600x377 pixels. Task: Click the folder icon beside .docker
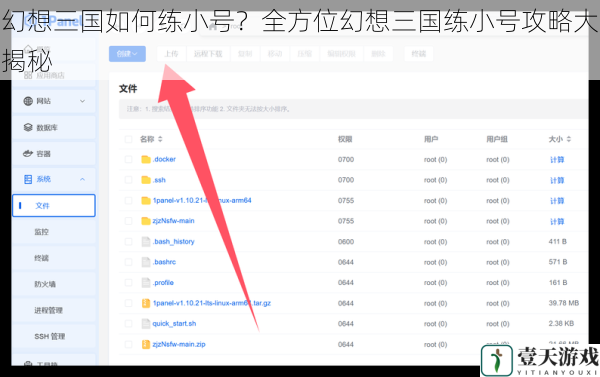click(146, 159)
